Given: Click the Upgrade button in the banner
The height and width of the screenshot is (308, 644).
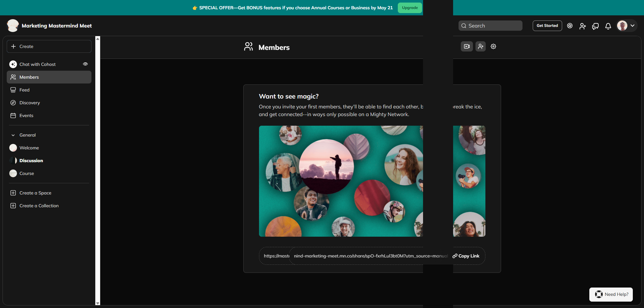Looking at the screenshot, I should tap(410, 8).
